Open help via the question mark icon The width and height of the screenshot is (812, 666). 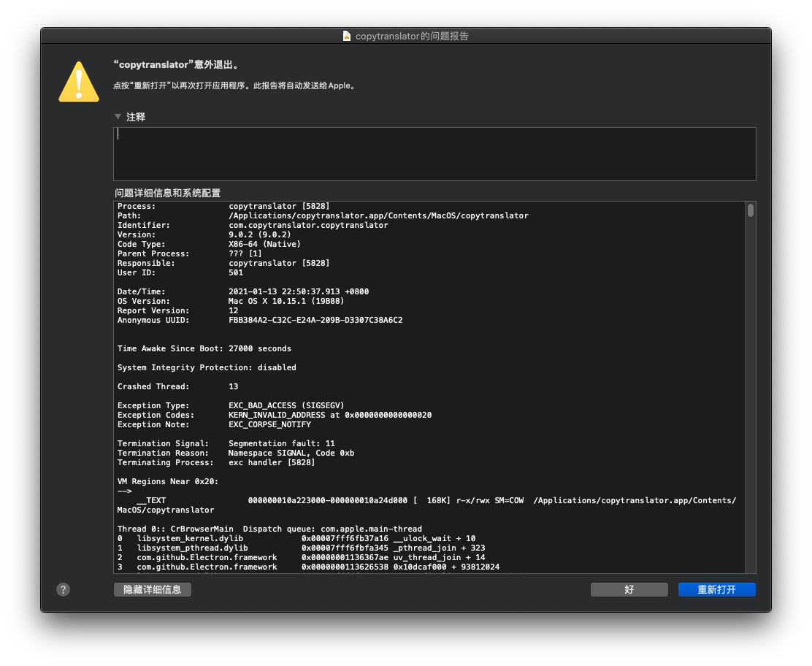point(63,589)
